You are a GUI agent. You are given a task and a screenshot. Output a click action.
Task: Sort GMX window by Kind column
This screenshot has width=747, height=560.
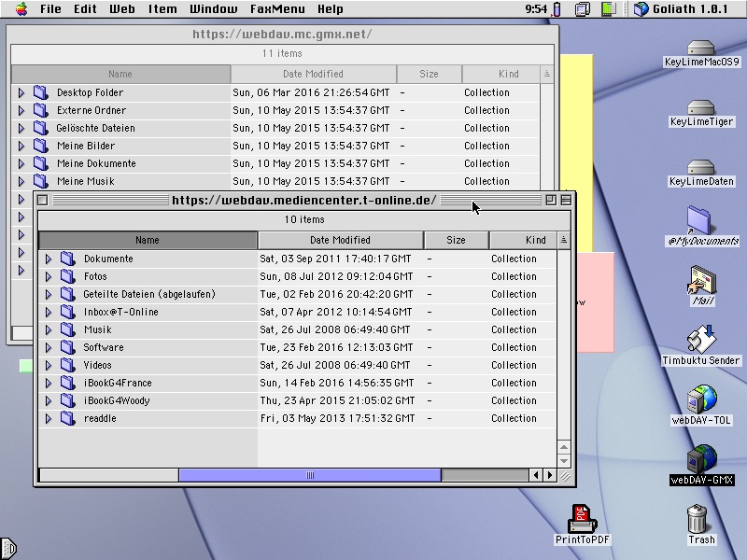(501, 74)
